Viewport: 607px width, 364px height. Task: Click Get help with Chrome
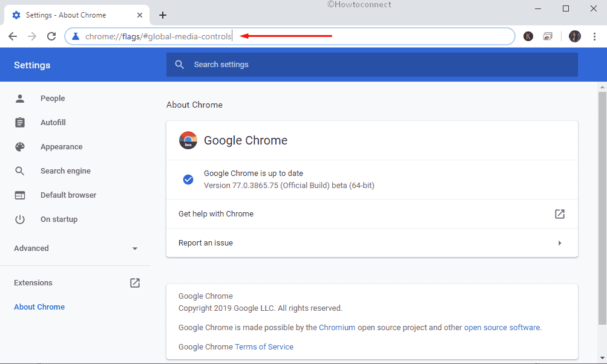pyautogui.click(x=215, y=214)
